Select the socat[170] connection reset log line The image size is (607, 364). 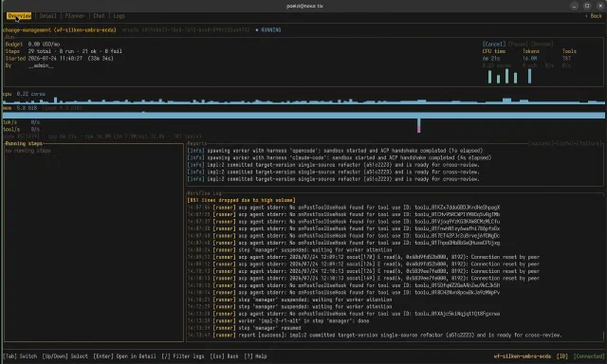click(363, 257)
